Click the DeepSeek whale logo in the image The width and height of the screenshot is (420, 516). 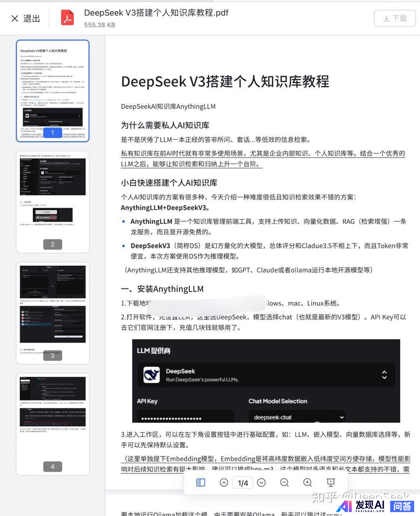click(x=152, y=375)
